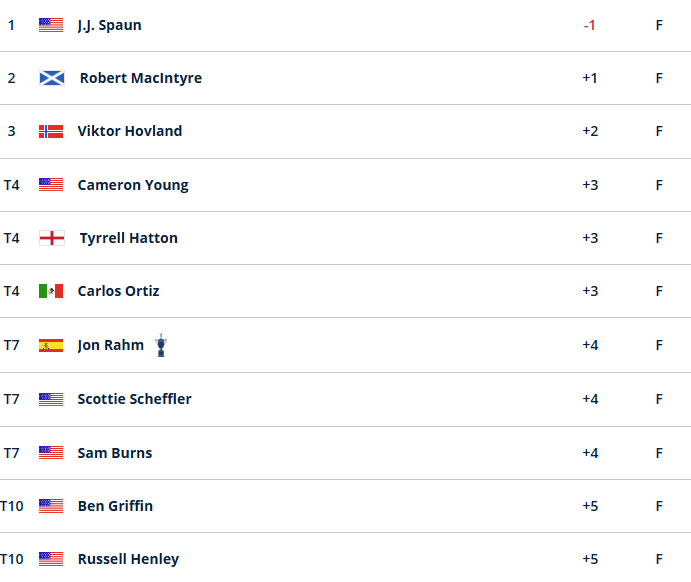Screen dimensions: 691x582
Task: Click the Mexico flag beside Carlos Ortiz
Action: (x=51, y=291)
